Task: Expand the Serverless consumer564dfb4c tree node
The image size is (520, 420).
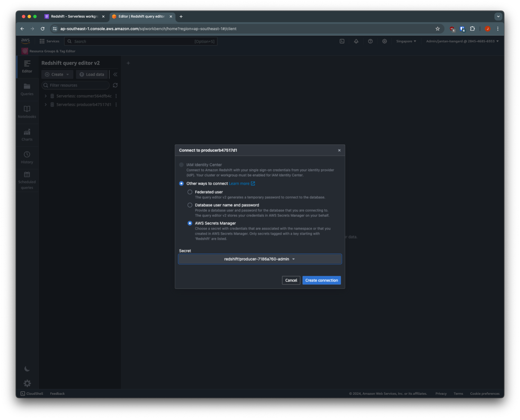Action: pos(45,96)
